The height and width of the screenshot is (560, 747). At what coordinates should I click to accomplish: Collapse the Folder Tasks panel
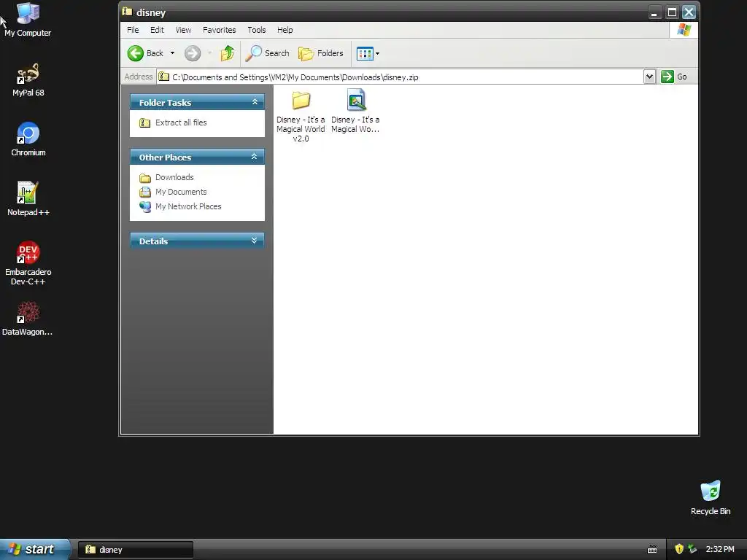[255, 102]
